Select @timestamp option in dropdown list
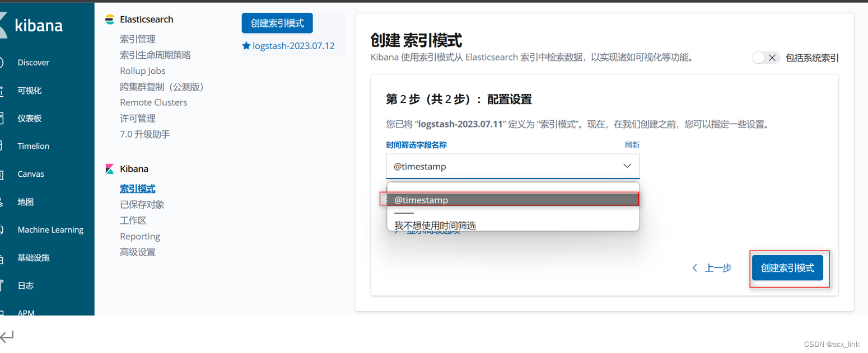This screenshot has height=353, width=868. tap(513, 200)
